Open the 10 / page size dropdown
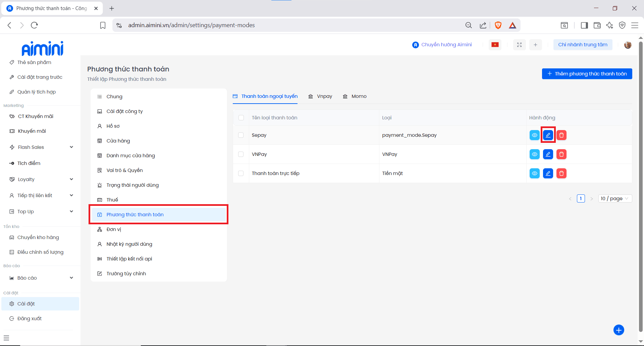Screen dimensions: 644x346 pos(615,198)
